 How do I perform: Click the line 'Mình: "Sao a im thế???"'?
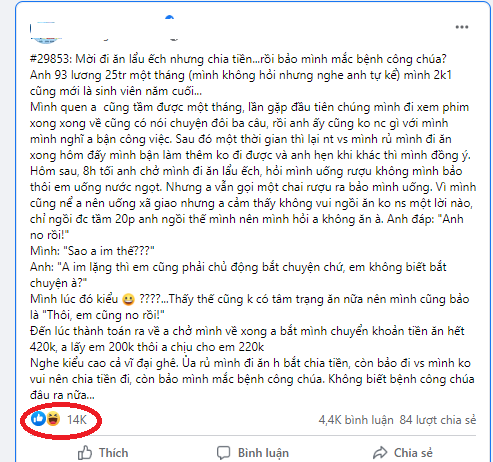click(92, 251)
